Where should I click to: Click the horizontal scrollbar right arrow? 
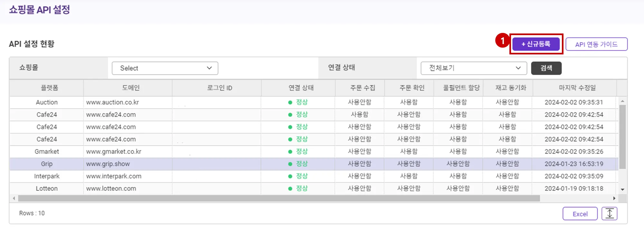[x=614, y=198]
